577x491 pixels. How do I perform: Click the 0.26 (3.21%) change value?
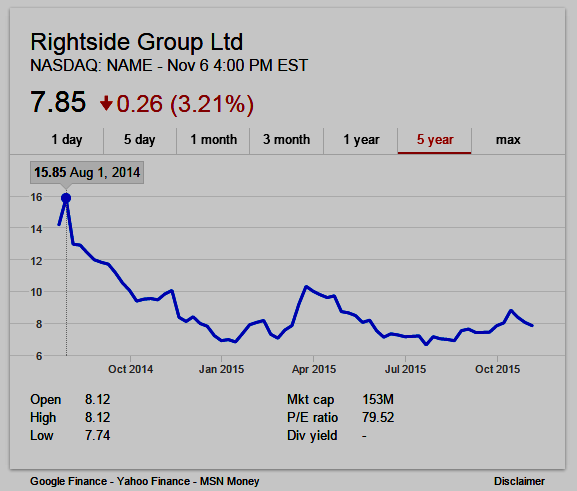point(185,104)
